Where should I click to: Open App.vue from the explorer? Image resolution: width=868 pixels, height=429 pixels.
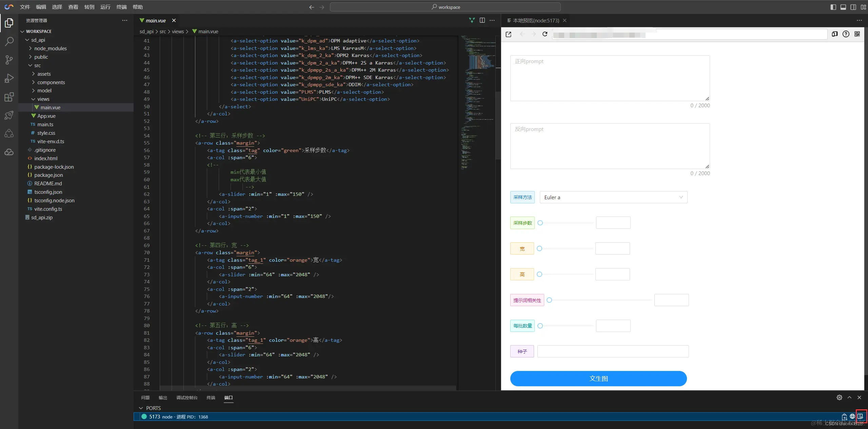point(46,116)
